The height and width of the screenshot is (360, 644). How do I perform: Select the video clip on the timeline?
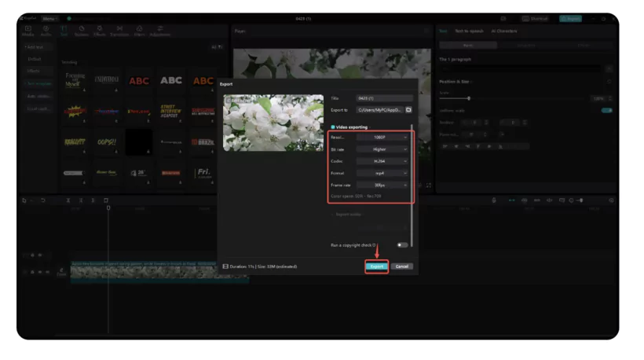[x=159, y=272]
